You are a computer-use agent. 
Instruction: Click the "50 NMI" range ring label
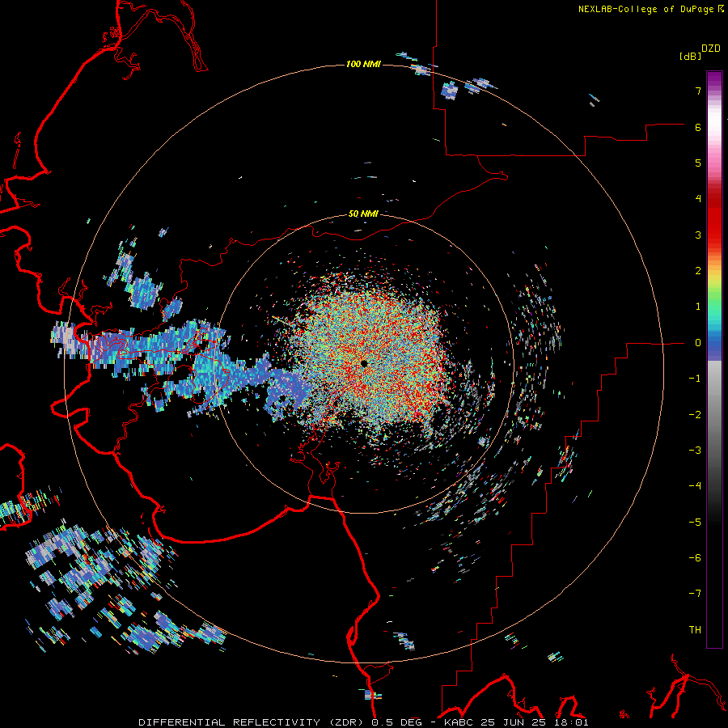(363, 214)
